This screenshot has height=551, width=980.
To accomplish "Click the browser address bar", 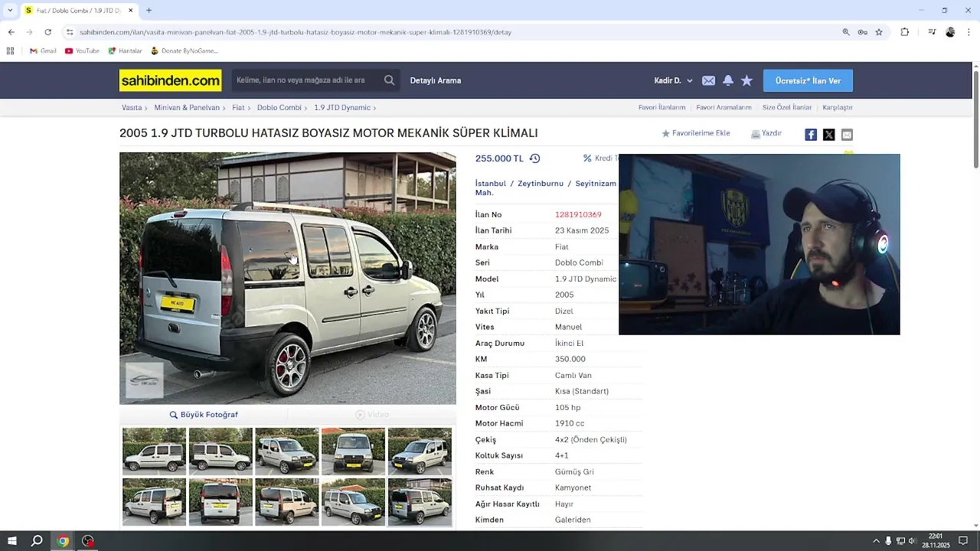I will pos(452,32).
